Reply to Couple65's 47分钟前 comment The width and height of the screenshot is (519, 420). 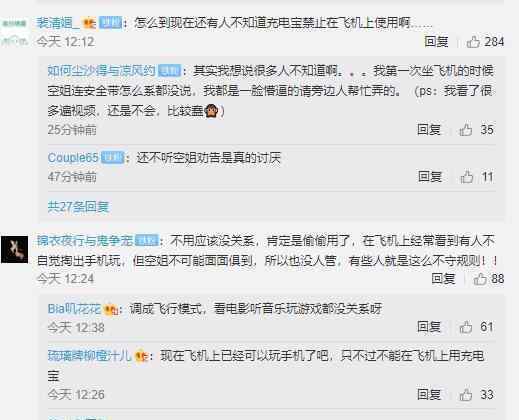[430, 177]
